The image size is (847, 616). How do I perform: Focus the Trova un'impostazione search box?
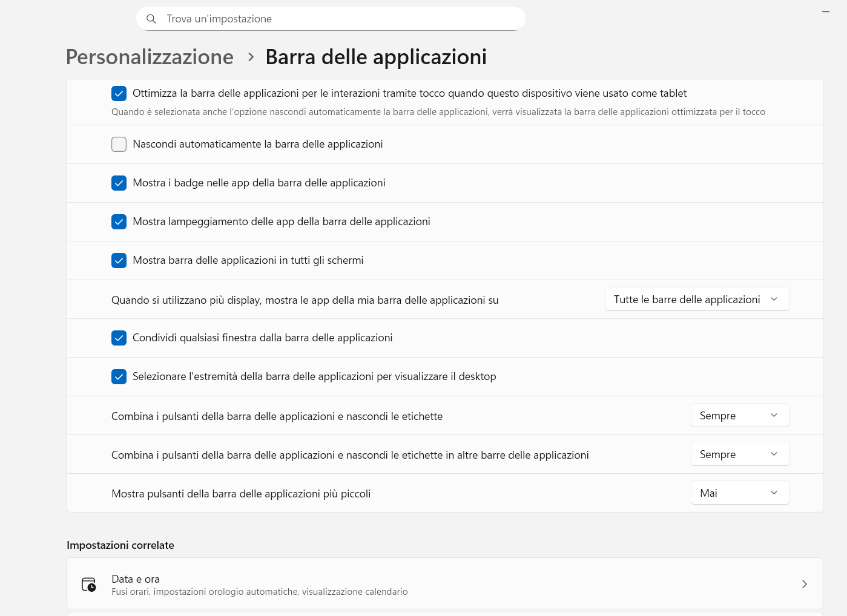(x=331, y=19)
